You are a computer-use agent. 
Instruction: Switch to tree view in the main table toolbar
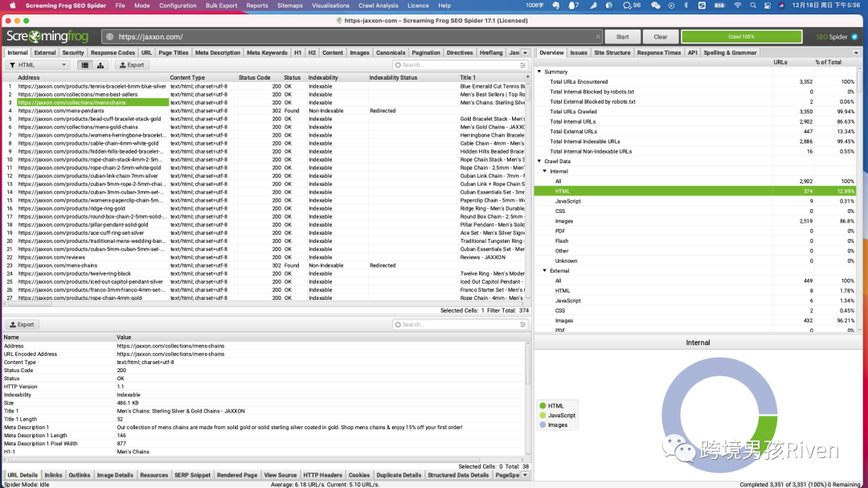[x=100, y=65]
